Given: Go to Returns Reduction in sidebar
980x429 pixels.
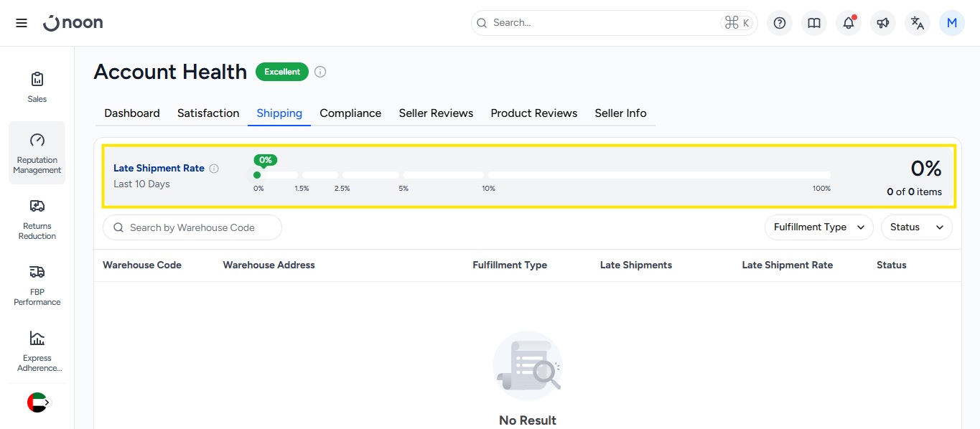Looking at the screenshot, I should (37, 219).
